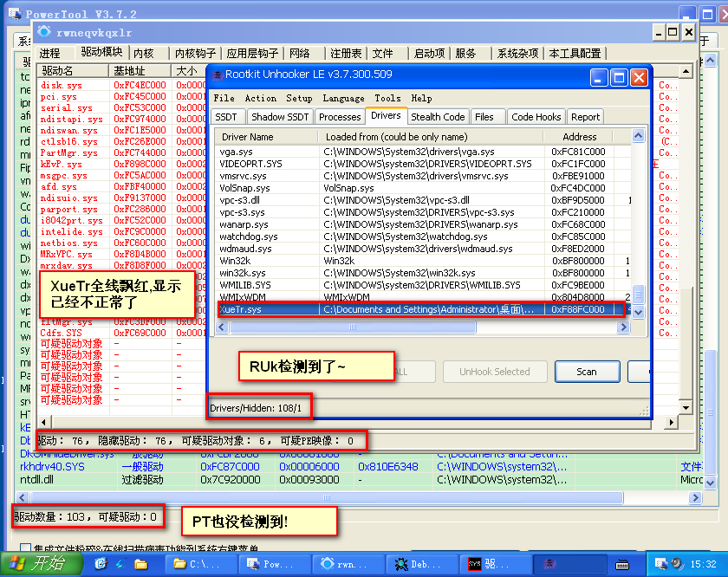The image size is (728, 577).
Task: Sort by 驱动名 column in XueTr
Action: 73,71
